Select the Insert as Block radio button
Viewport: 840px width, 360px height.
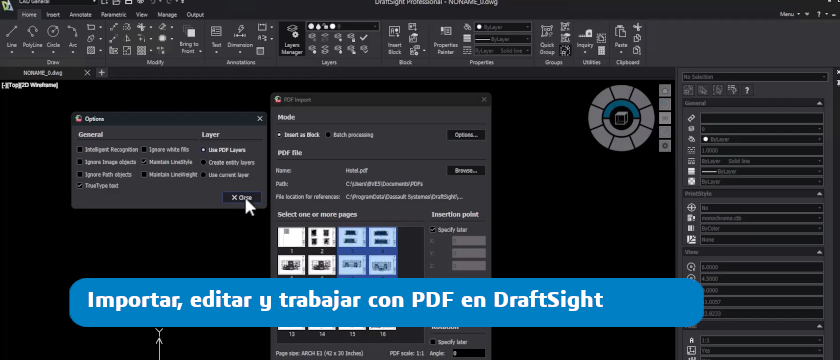[x=279, y=135]
